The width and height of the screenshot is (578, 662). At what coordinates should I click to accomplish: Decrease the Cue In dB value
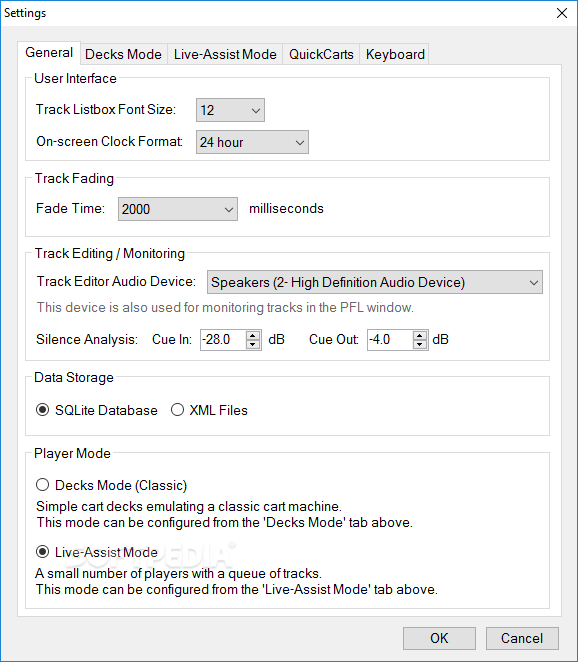[252, 345]
